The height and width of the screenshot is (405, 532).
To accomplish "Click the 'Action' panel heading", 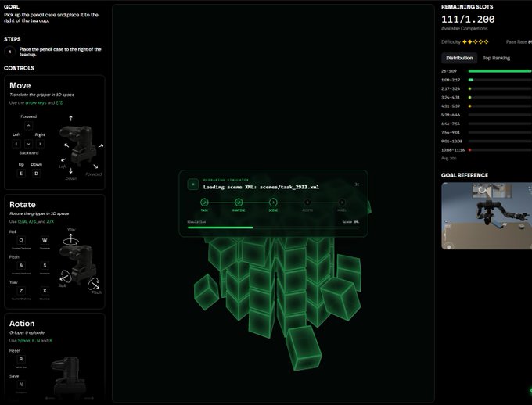I will pos(22,323).
